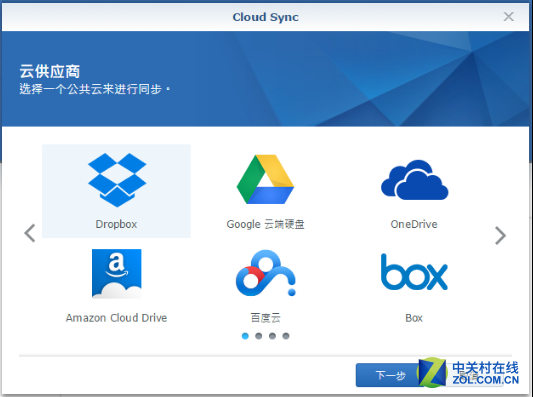The image size is (533, 397).
Task: Click the 'OneDrive' text label
Action: pos(414,224)
